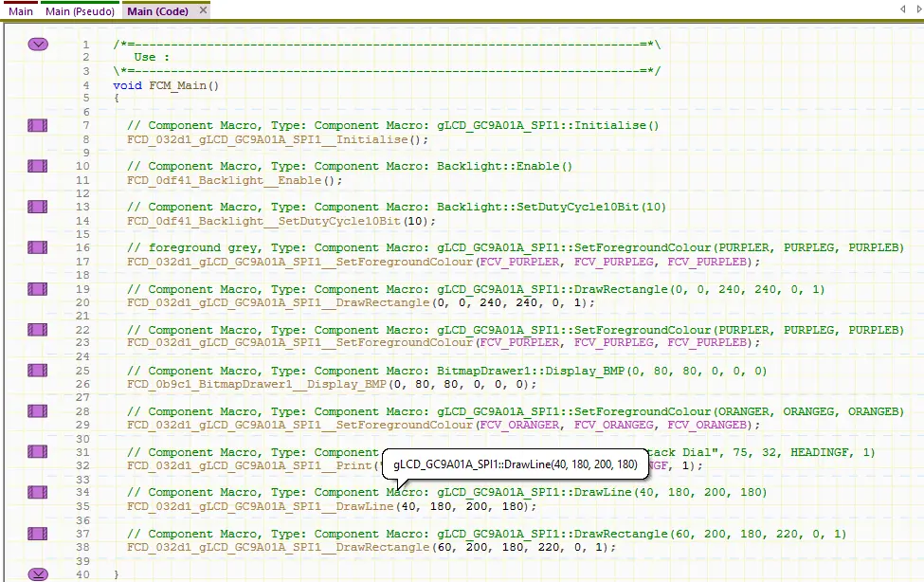Click the last DrawRectangle macro icon on line 37

click(x=38, y=533)
